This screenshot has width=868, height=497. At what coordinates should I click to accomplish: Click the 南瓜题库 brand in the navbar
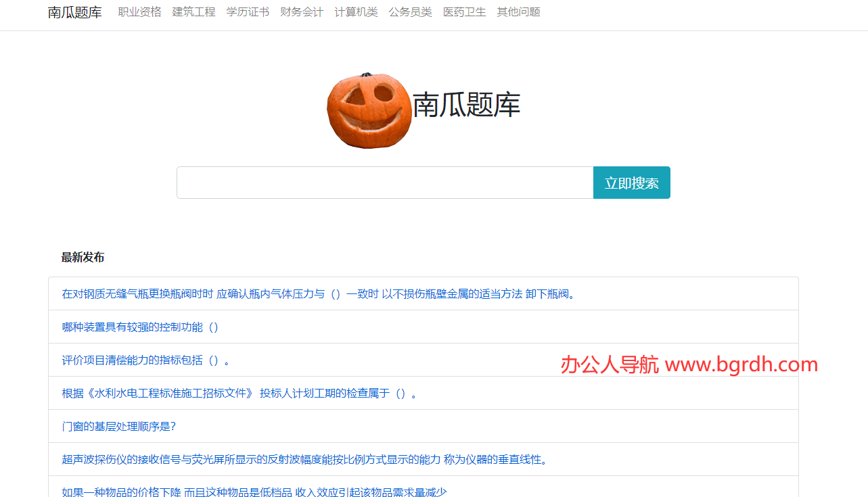[x=74, y=11]
